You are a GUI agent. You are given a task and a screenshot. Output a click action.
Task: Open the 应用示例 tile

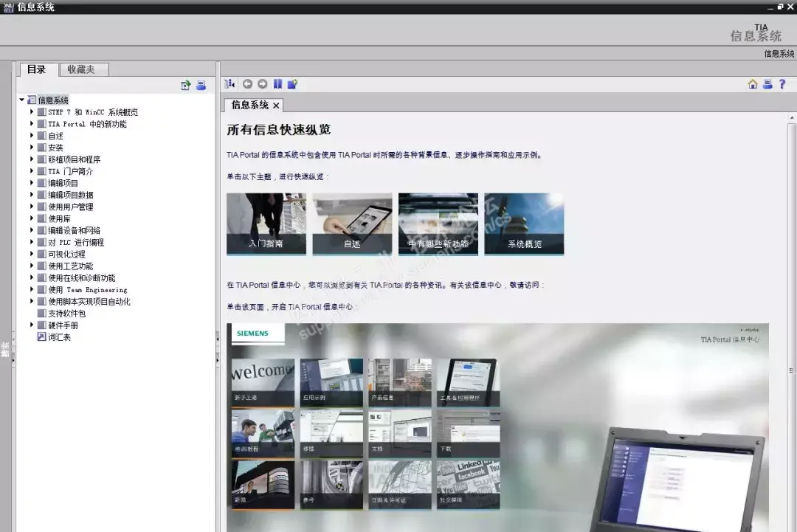click(x=331, y=382)
